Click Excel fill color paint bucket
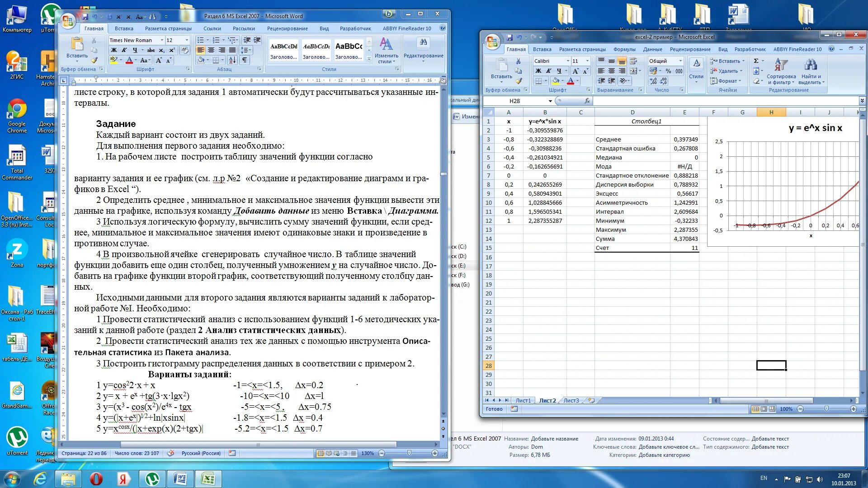 coord(556,81)
